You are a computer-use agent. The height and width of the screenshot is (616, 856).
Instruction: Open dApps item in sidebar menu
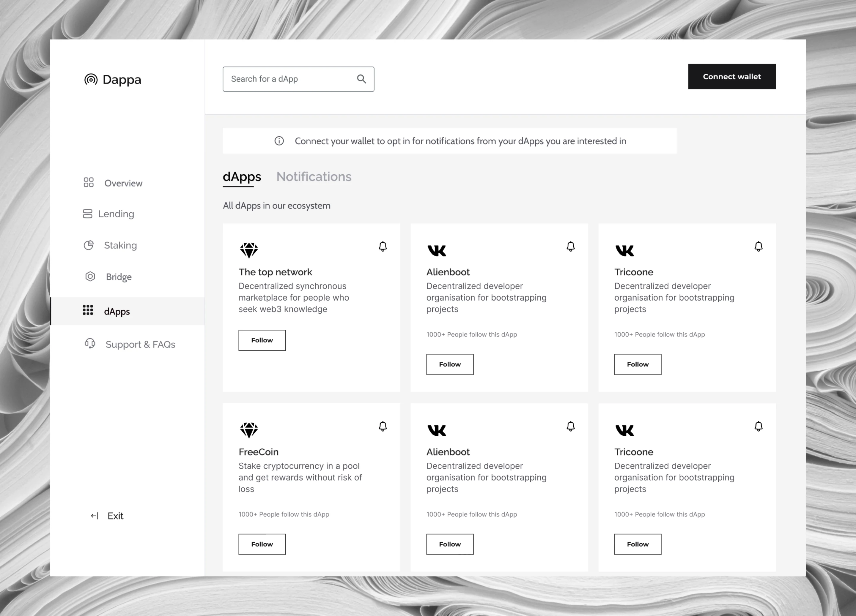117,311
